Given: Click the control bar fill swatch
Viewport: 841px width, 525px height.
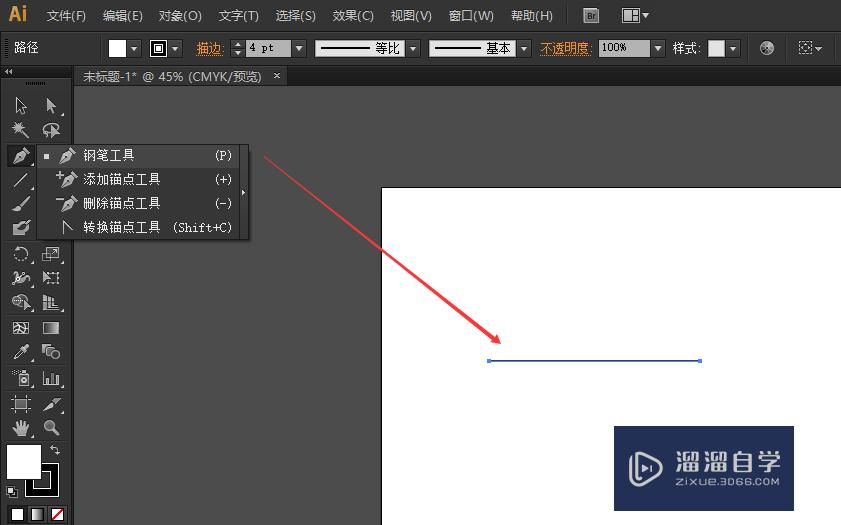Looking at the screenshot, I should point(117,49).
